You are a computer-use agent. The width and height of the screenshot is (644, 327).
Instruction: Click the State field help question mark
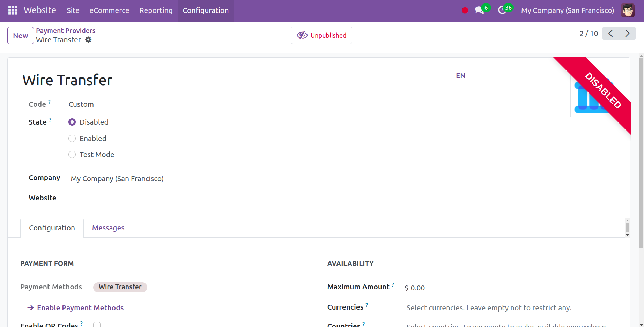[50, 120]
